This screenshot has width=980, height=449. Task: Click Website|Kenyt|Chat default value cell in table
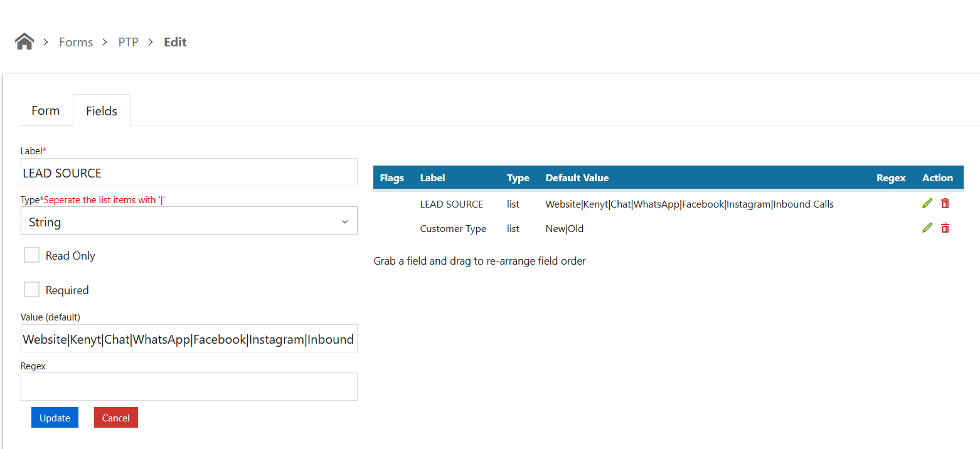[690, 204]
